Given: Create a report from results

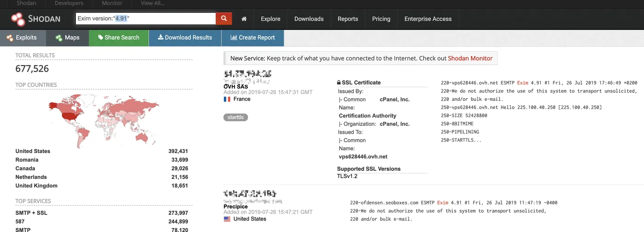Looking at the screenshot, I should pos(253,38).
